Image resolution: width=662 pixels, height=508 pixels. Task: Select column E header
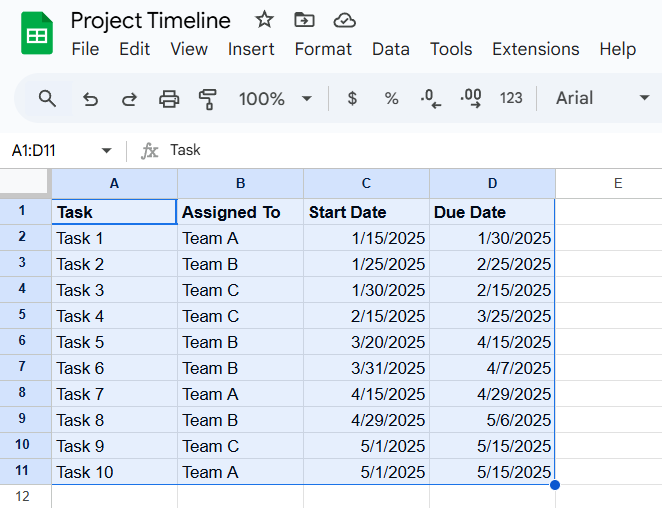617,183
